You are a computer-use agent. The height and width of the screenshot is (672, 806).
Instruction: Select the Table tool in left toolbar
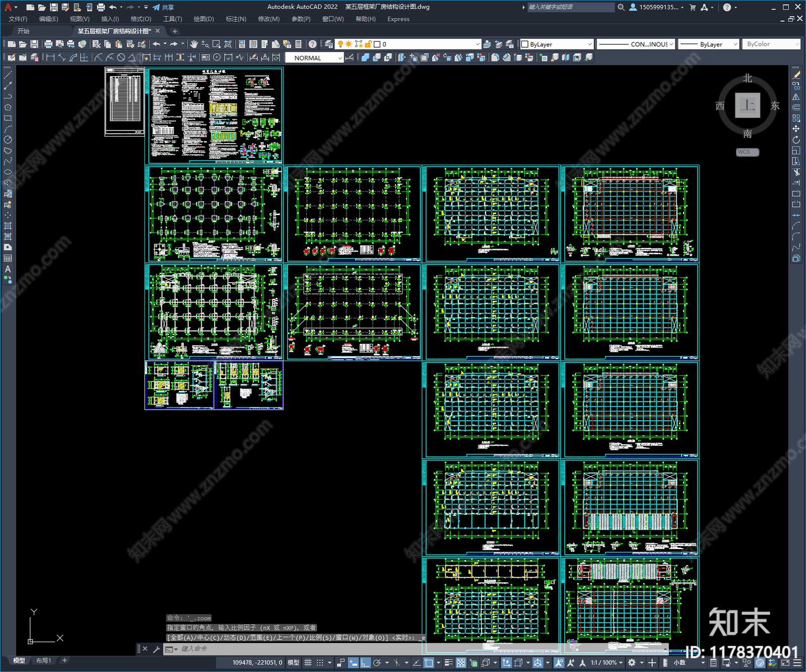coord(8,258)
